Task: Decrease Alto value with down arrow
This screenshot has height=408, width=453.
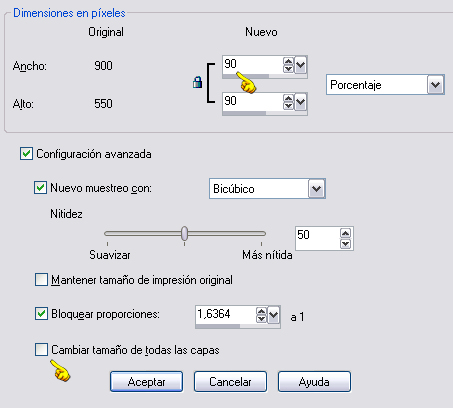Action: [288, 106]
